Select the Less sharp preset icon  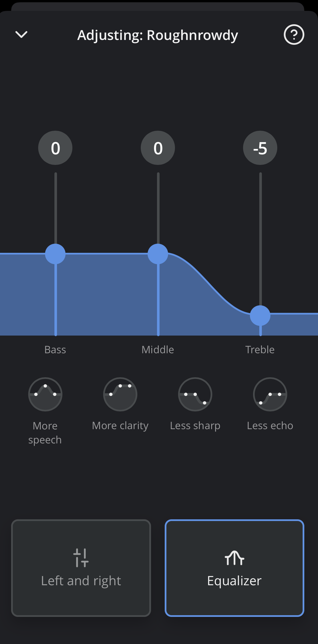[x=195, y=394]
